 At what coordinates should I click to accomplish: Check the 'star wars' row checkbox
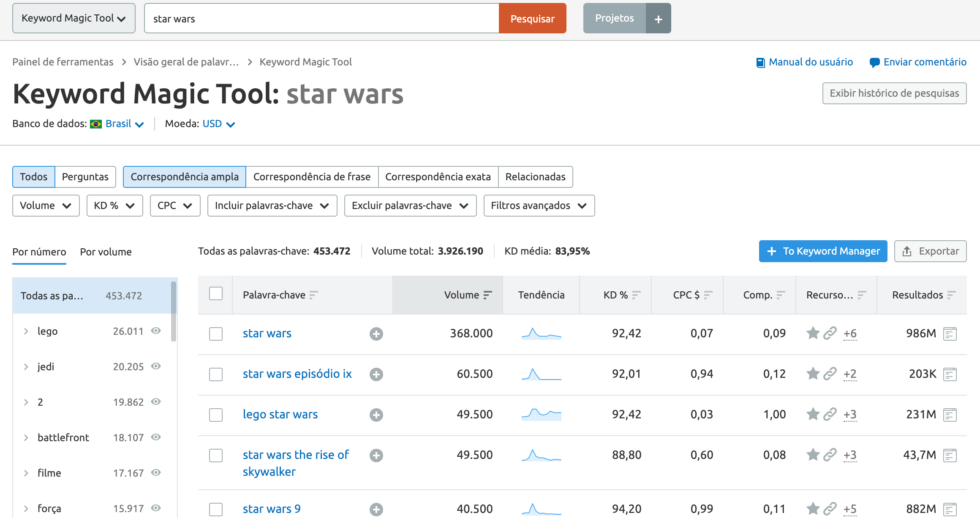216,334
